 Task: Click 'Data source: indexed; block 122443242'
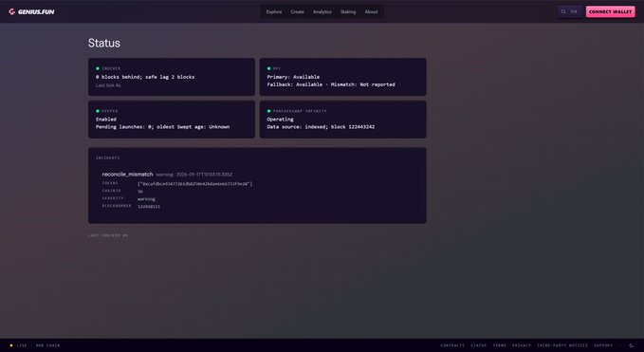click(321, 126)
